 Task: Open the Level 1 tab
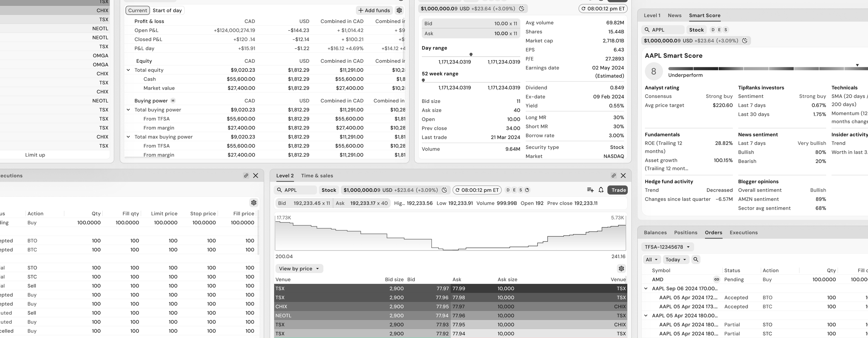[652, 15]
